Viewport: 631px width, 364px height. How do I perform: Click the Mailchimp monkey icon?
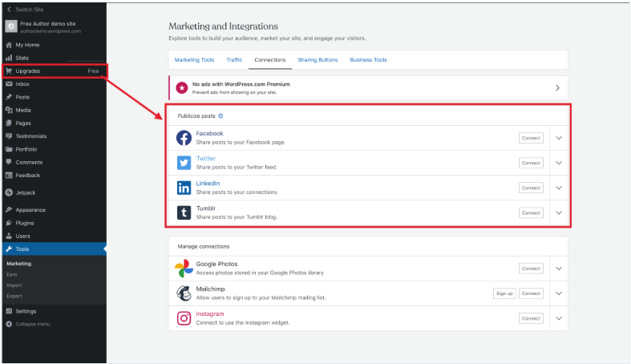184,293
